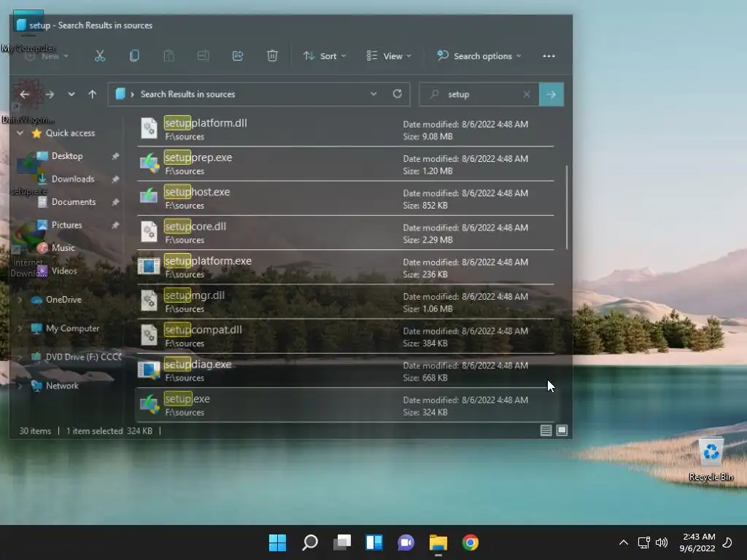Switch to large thumbnails view in status bar
747x560 pixels.
point(562,430)
